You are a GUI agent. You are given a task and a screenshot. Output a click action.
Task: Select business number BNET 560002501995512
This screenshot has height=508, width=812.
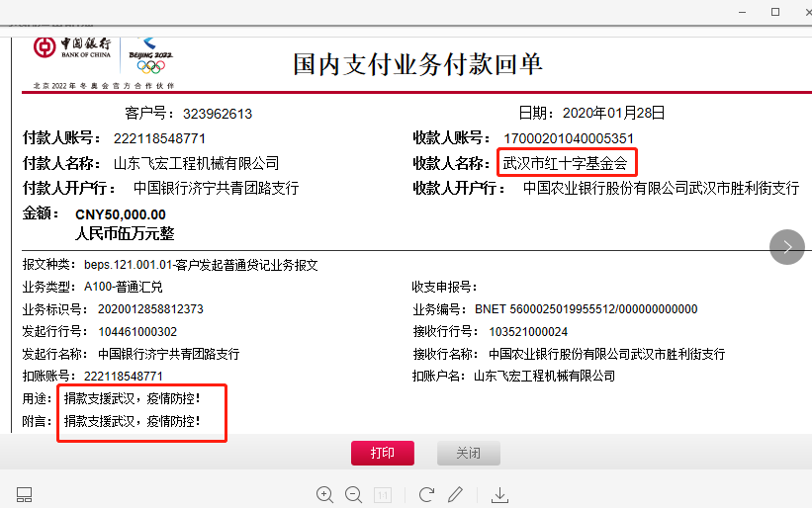pos(586,309)
